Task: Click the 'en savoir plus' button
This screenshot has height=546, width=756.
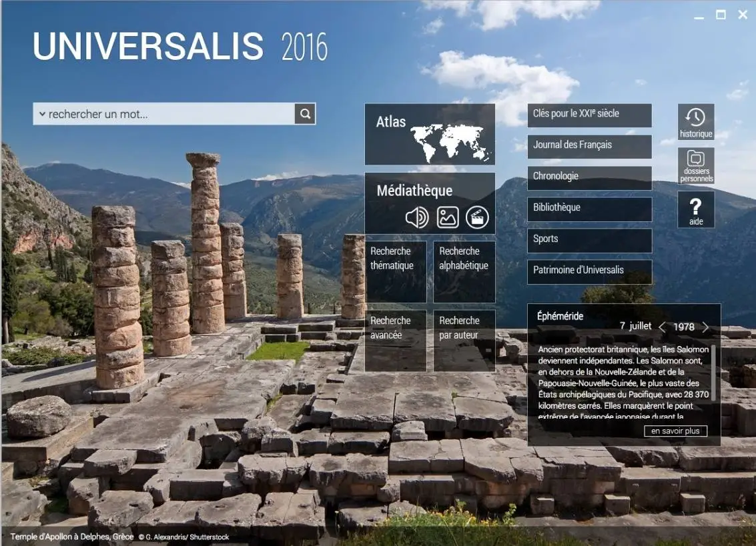Action: pos(675,431)
